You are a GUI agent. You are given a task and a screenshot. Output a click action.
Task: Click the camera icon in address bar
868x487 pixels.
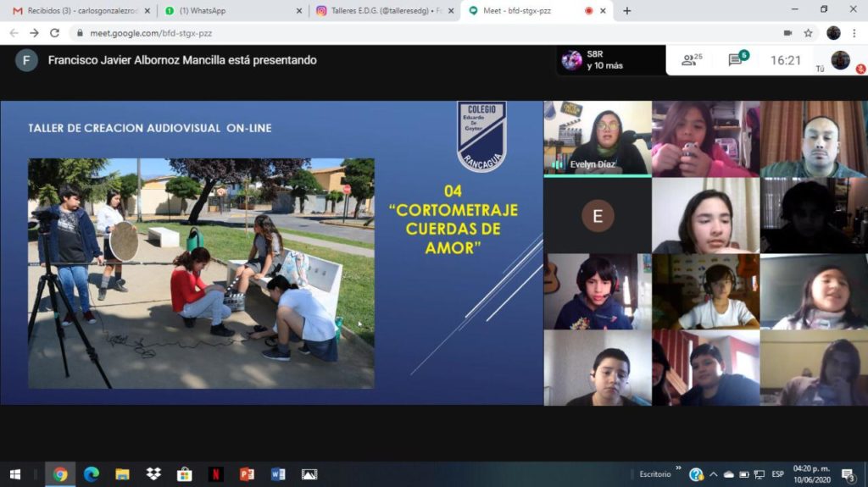[x=787, y=33]
